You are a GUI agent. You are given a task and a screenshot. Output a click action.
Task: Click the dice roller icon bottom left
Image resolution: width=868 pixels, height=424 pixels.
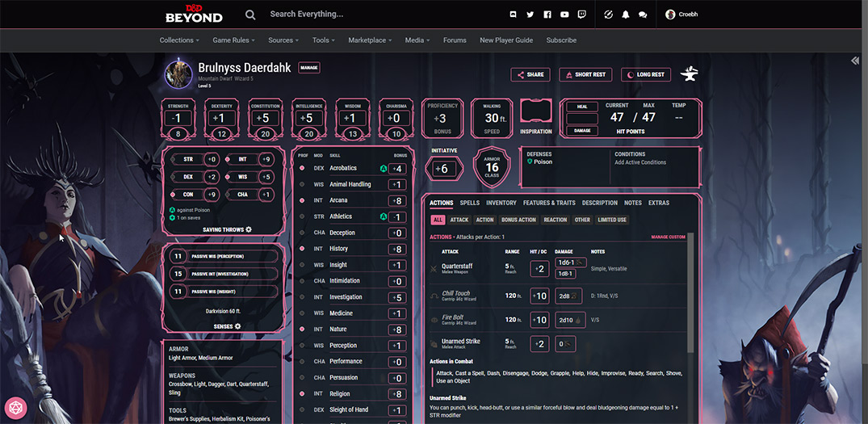click(x=15, y=407)
